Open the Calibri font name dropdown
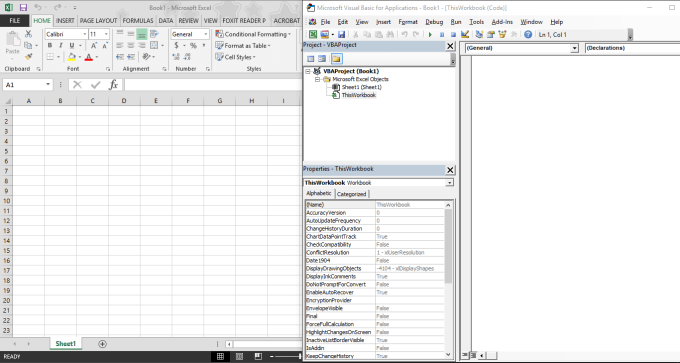Viewport: 680px width, 363px height. tap(84, 34)
